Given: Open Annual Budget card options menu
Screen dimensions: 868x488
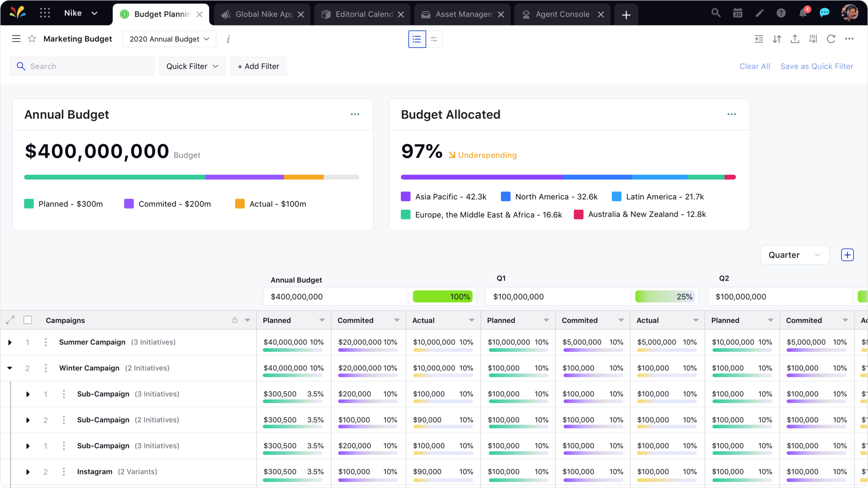Looking at the screenshot, I should (355, 114).
